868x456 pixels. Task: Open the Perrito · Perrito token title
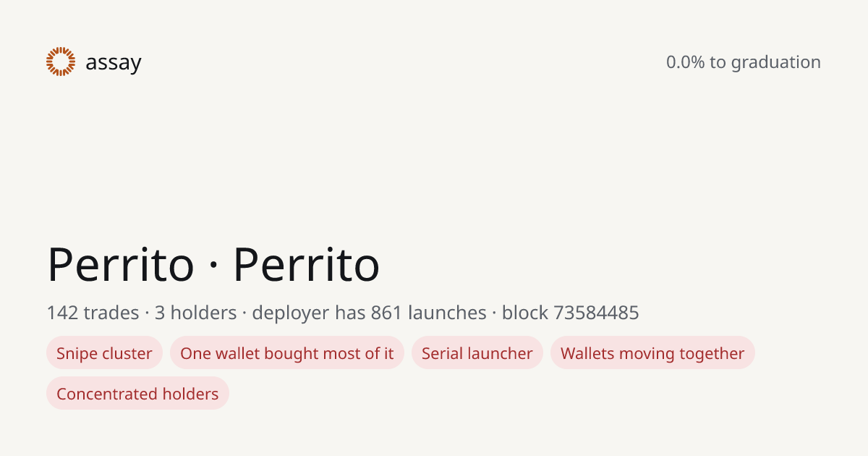pos(213,264)
